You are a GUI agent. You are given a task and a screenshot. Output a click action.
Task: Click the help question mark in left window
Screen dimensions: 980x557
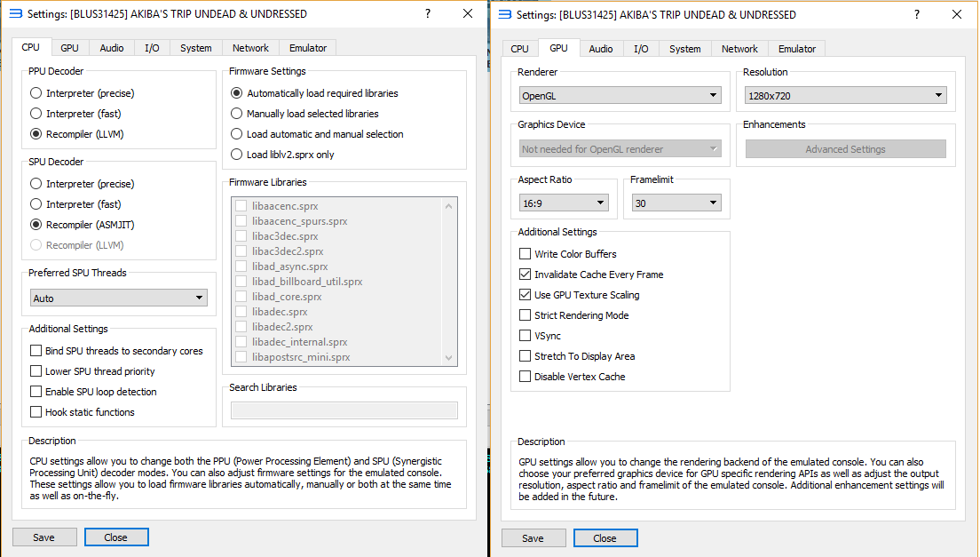pos(428,14)
